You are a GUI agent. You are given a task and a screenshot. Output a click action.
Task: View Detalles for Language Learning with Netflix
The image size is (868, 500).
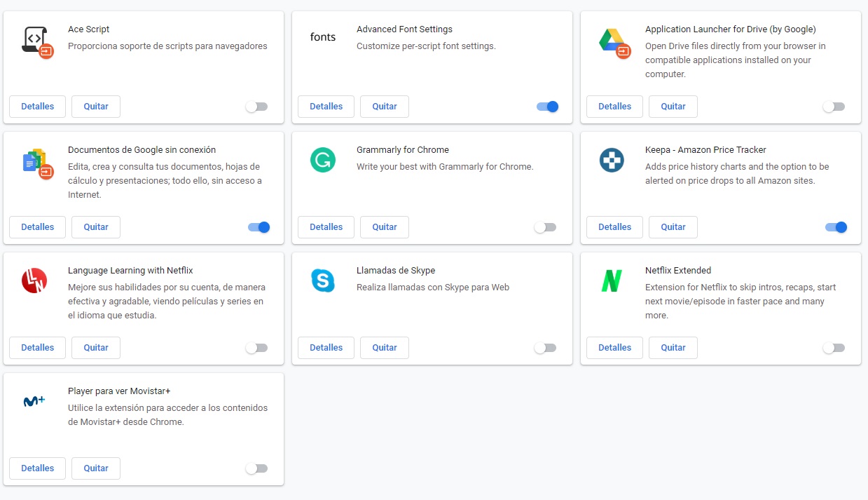coord(38,348)
